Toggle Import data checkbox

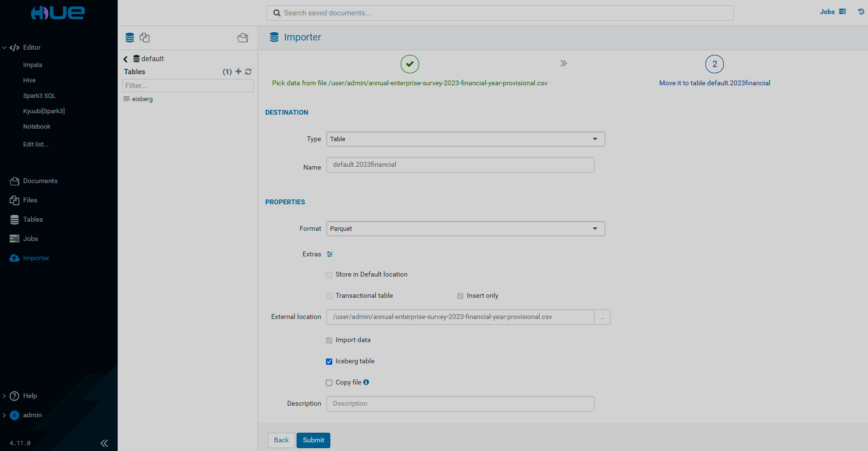pyautogui.click(x=329, y=340)
